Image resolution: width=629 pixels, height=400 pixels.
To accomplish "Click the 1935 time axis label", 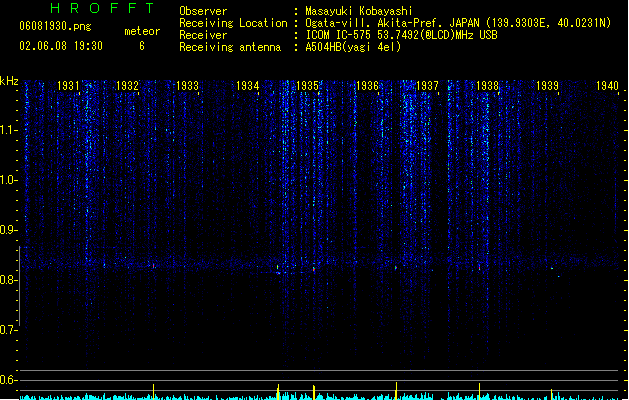I will pyautogui.click(x=307, y=85).
